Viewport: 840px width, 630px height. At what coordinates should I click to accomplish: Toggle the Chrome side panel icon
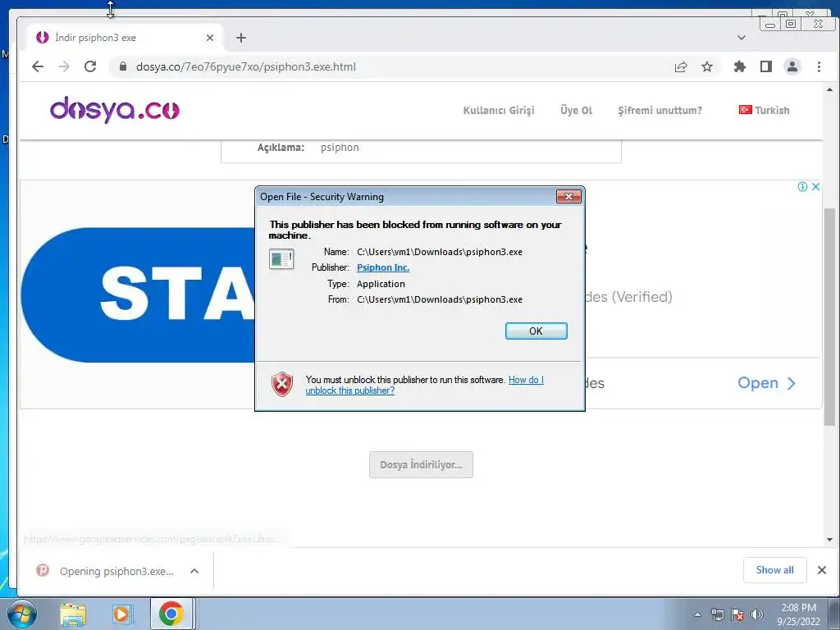(766, 66)
